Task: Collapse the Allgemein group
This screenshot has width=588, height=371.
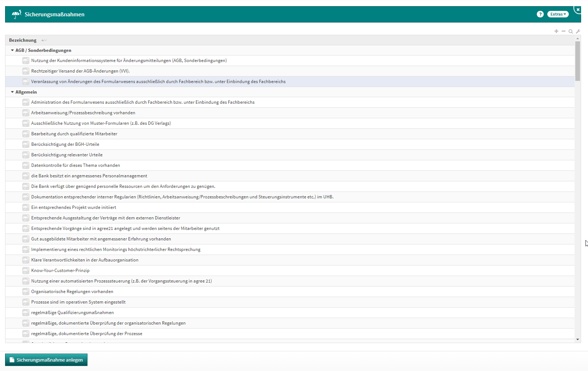Action: coord(12,92)
